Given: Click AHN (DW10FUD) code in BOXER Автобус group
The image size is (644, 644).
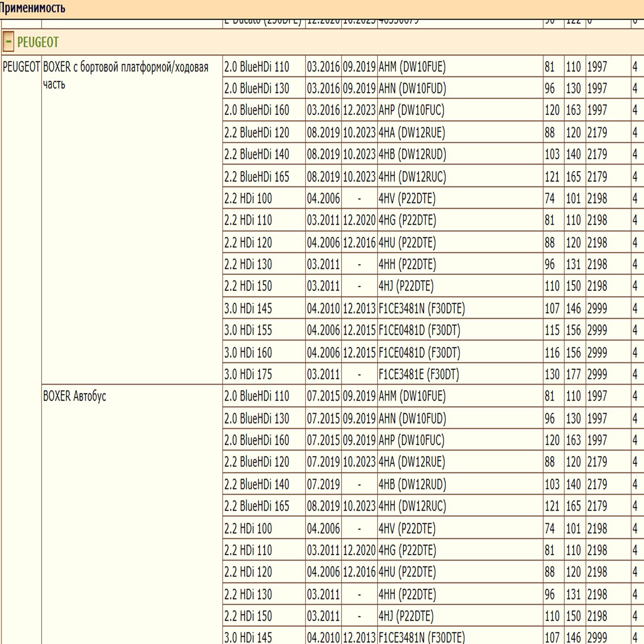Looking at the screenshot, I should [x=412, y=419].
